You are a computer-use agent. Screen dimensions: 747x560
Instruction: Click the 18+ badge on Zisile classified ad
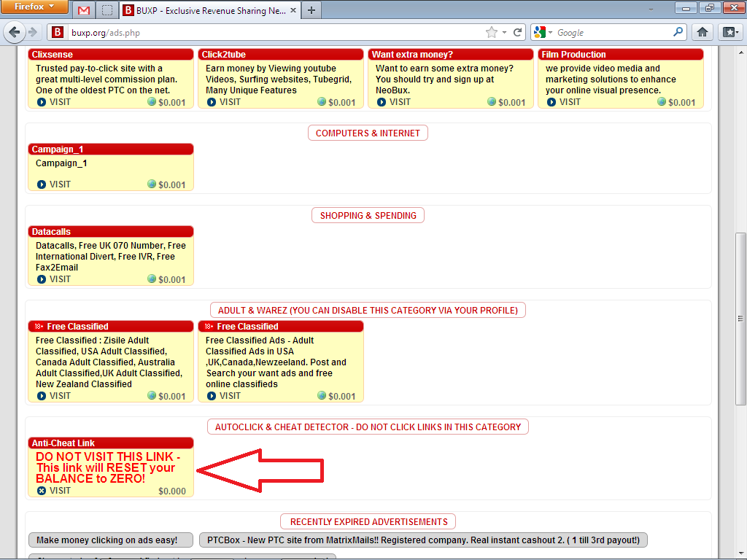(x=39, y=327)
